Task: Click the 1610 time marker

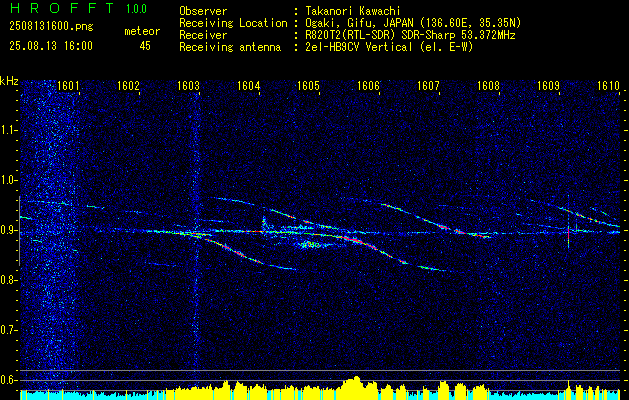Action: (608, 86)
